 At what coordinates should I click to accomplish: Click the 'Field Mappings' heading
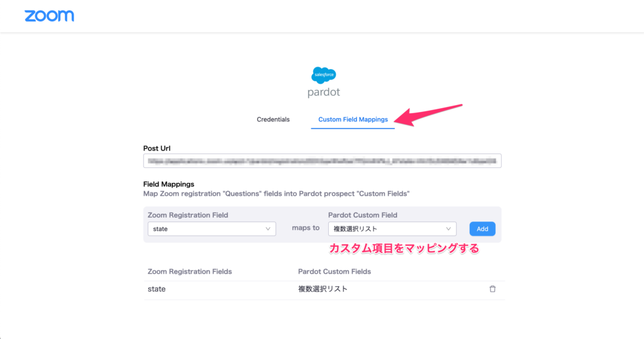[169, 184]
